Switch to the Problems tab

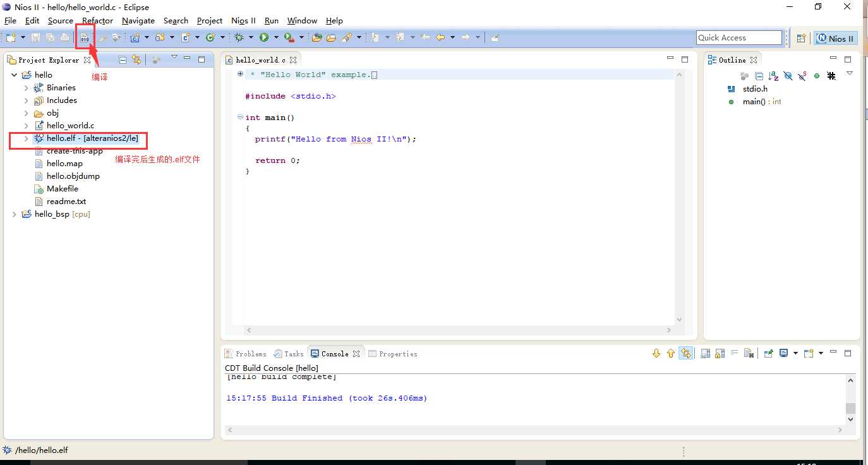[246, 354]
